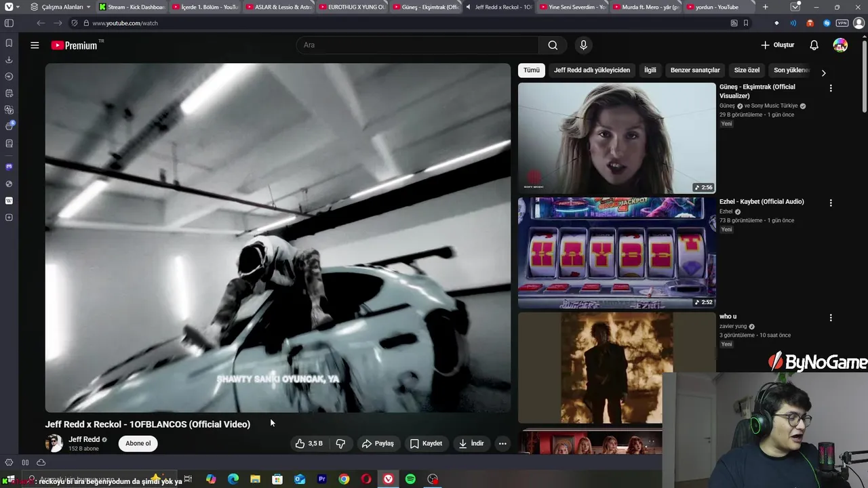Click 'Ezhel - Kaybet (Official Audio)' title
This screenshot has height=488, width=868.
tap(762, 201)
